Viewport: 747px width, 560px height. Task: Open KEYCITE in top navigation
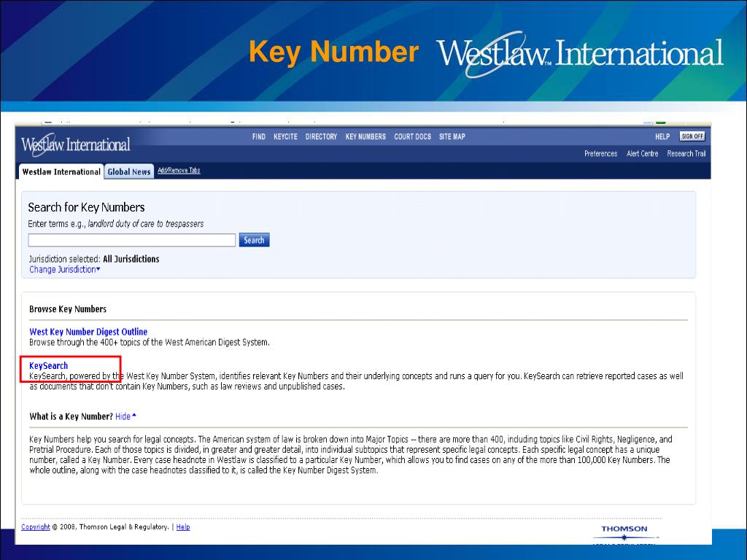[x=285, y=136]
